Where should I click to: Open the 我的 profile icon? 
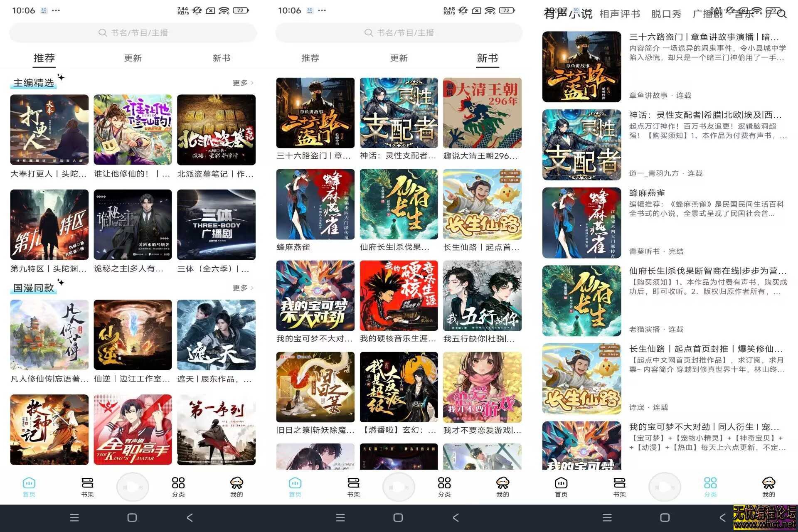pos(236,486)
